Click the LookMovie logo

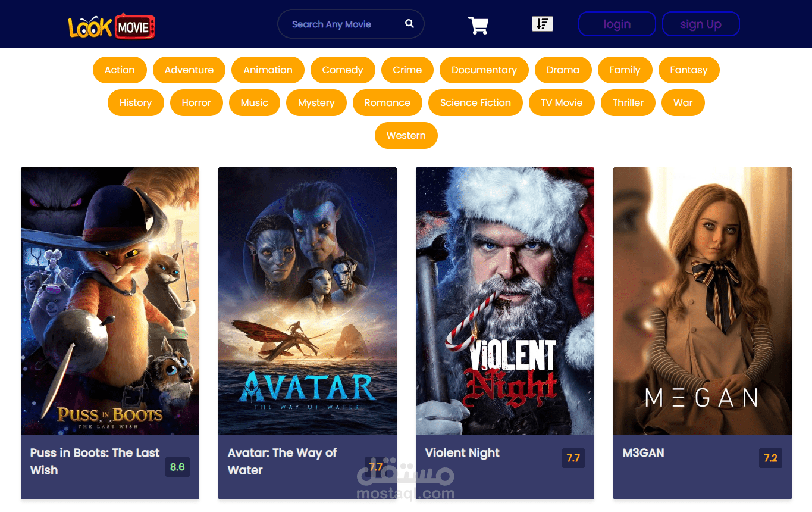click(111, 25)
